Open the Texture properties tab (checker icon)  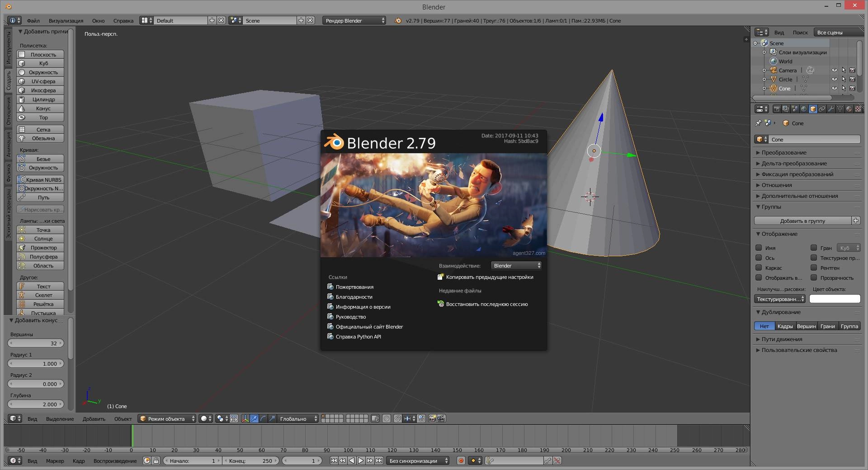click(858, 109)
